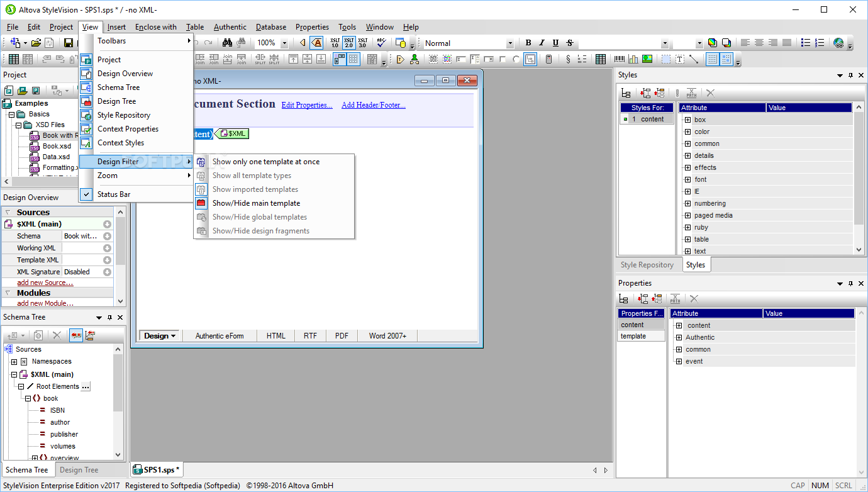Select the ISBN element in Schema Tree
Viewport: 868px width, 492px height.
[x=57, y=410]
